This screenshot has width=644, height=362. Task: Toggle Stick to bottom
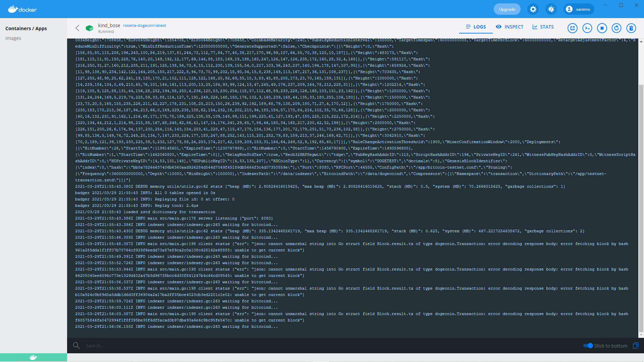pos(588,346)
